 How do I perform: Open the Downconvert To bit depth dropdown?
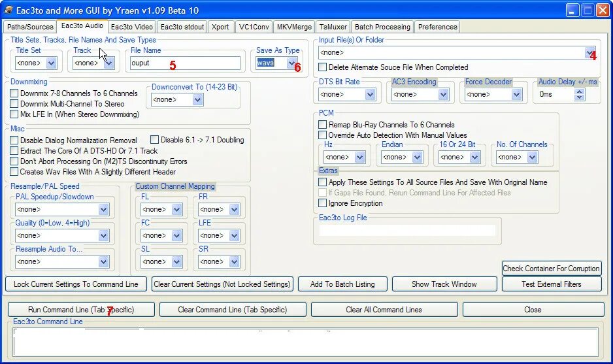198,100
